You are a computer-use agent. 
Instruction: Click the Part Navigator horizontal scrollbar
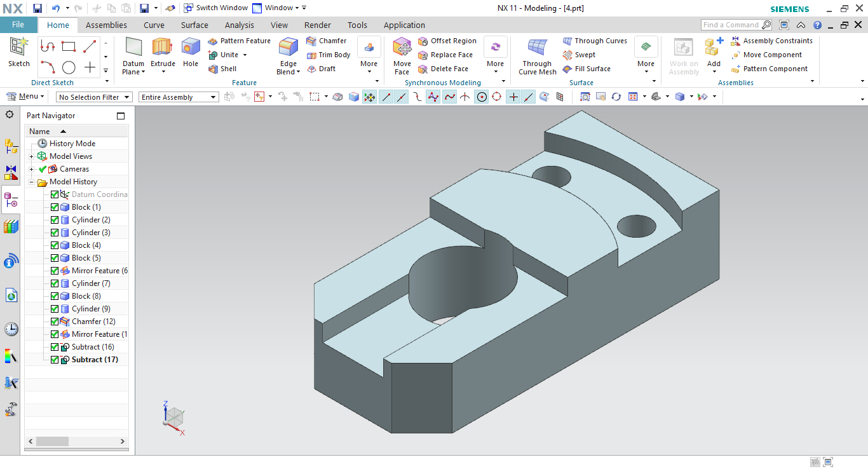(77, 441)
